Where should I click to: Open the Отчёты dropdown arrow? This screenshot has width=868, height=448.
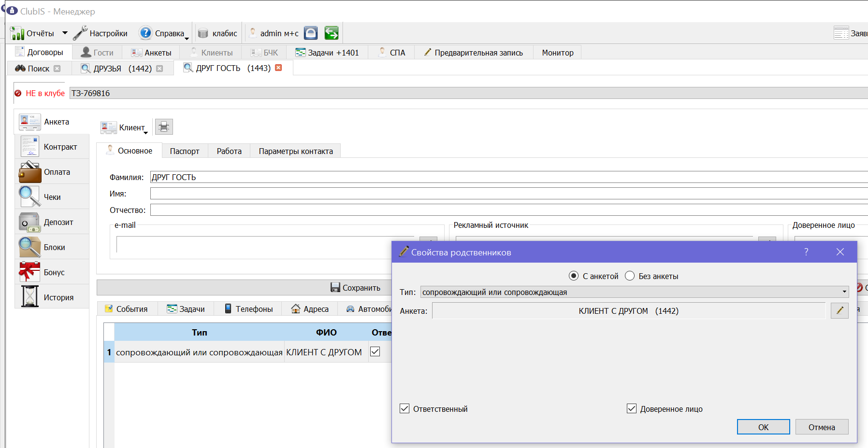coord(65,33)
